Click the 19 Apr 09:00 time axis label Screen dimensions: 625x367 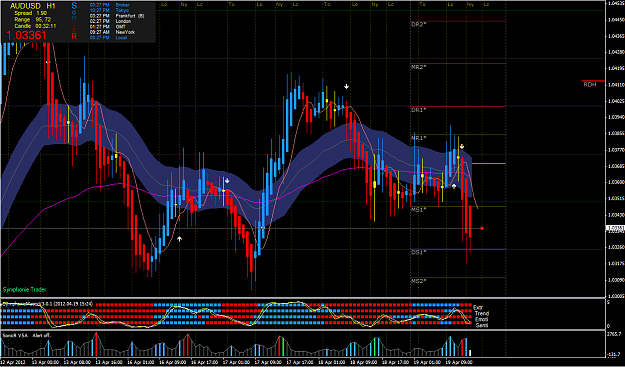(x=459, y=363)
